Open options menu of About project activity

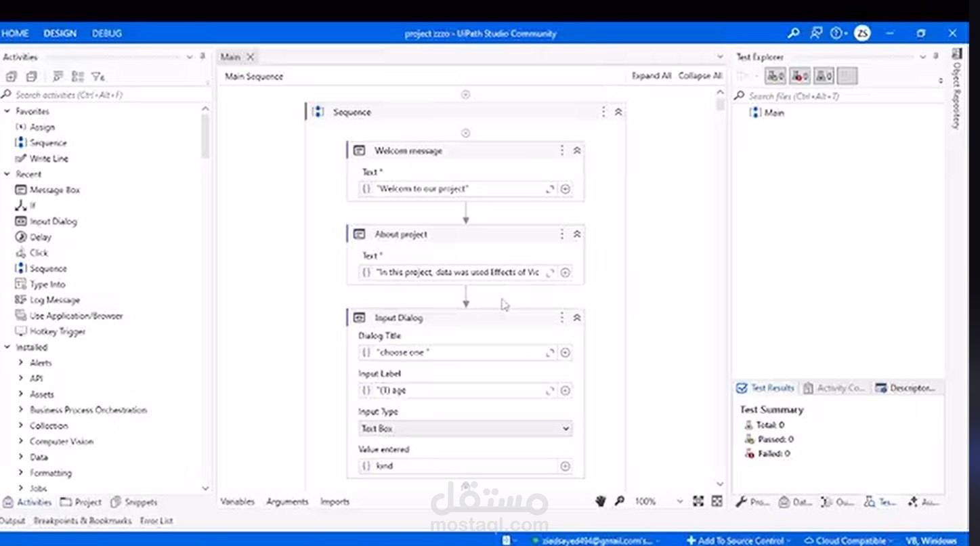[561, 234]
